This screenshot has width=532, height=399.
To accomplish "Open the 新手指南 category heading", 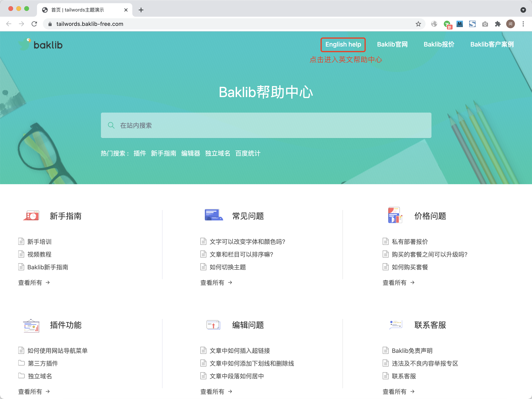I will point(66,216).
